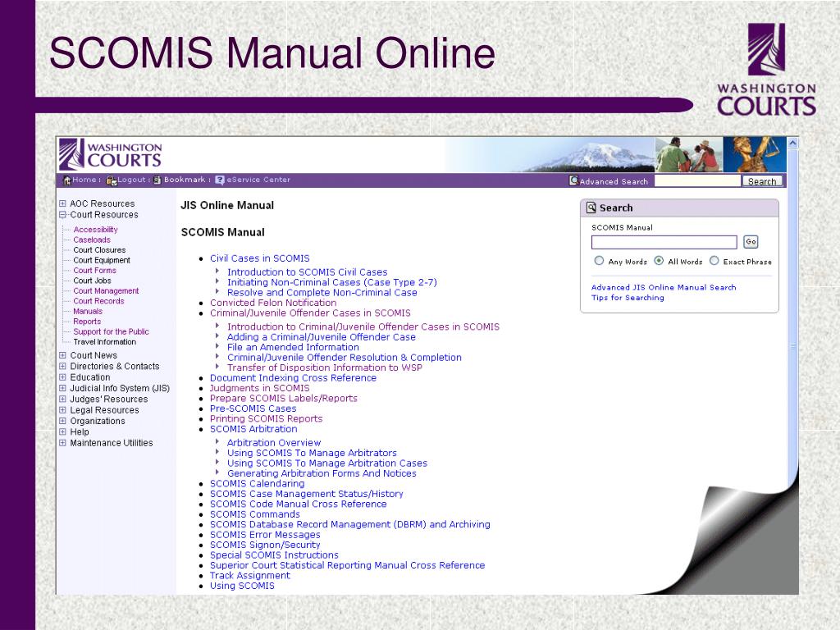Expand the Help tree node
Screen dimensions: 840x630
[x=62, y=431]
